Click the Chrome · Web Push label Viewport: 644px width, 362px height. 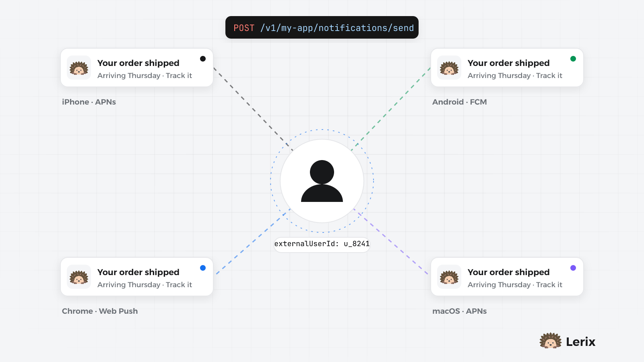100,311
